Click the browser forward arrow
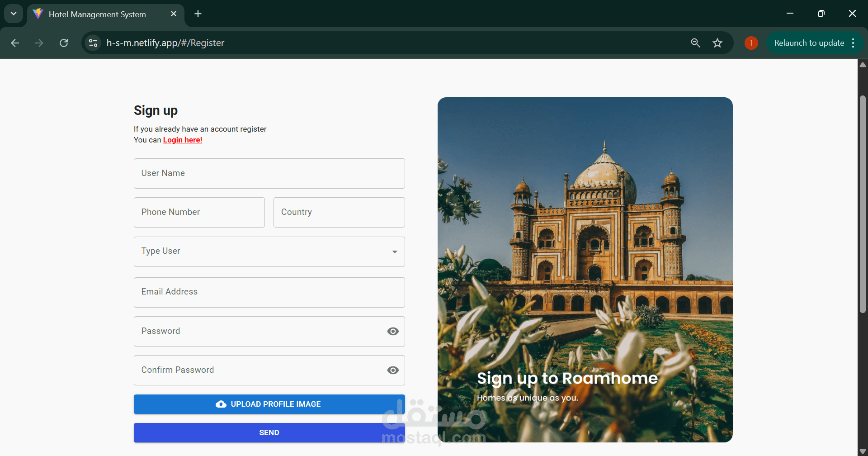 [x=39, y=43]
